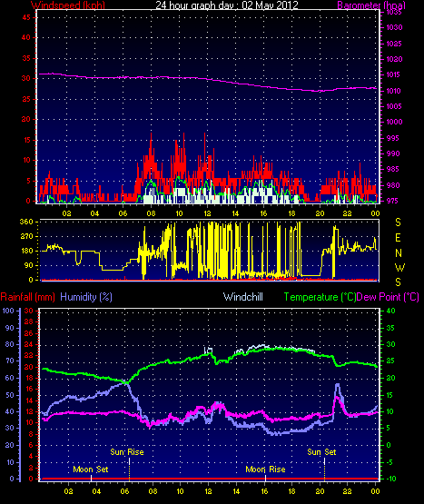The image size is (424, 504).
Task: Click 985 on the barometer scale
Action: click(393, 169)
